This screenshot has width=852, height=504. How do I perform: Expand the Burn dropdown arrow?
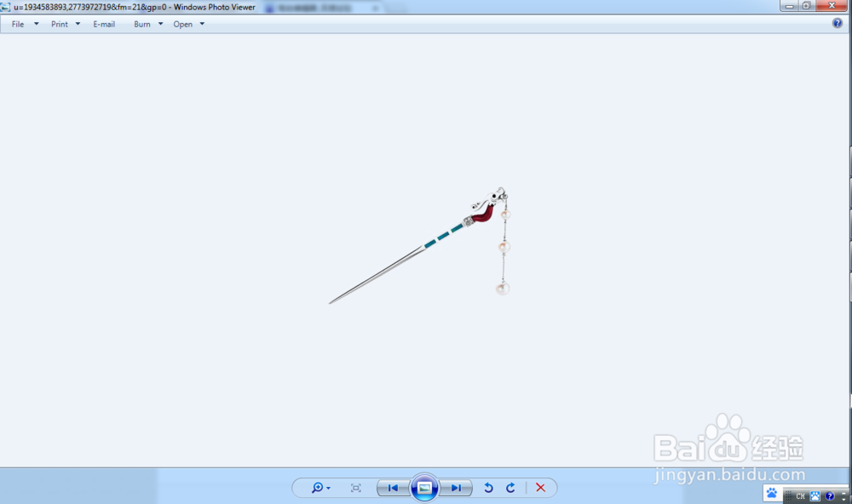[160, 24]
